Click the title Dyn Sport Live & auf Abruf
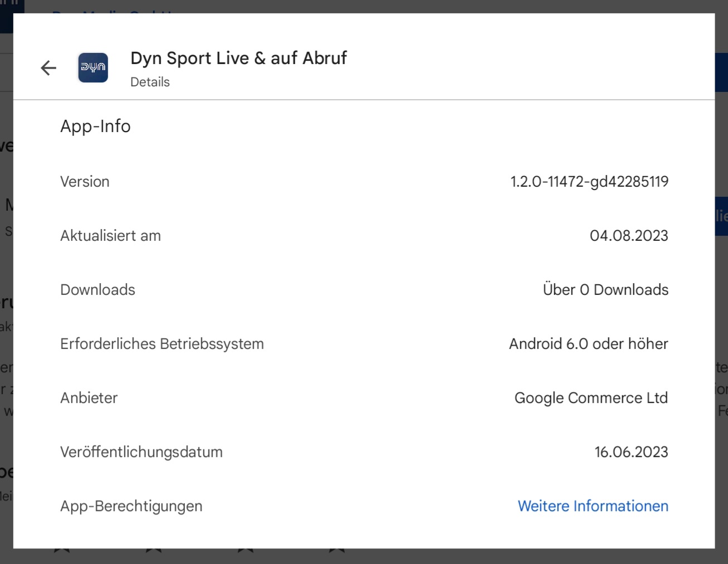This screenshot has width=728, height=564. (238, 58)
